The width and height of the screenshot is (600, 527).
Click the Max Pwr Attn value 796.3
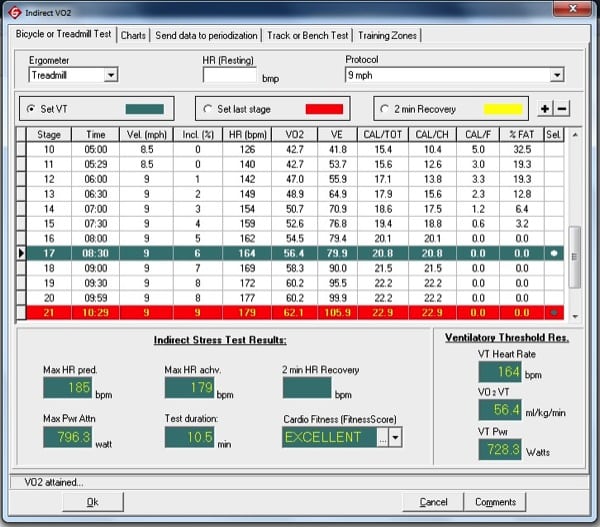(x=67, y=437)
